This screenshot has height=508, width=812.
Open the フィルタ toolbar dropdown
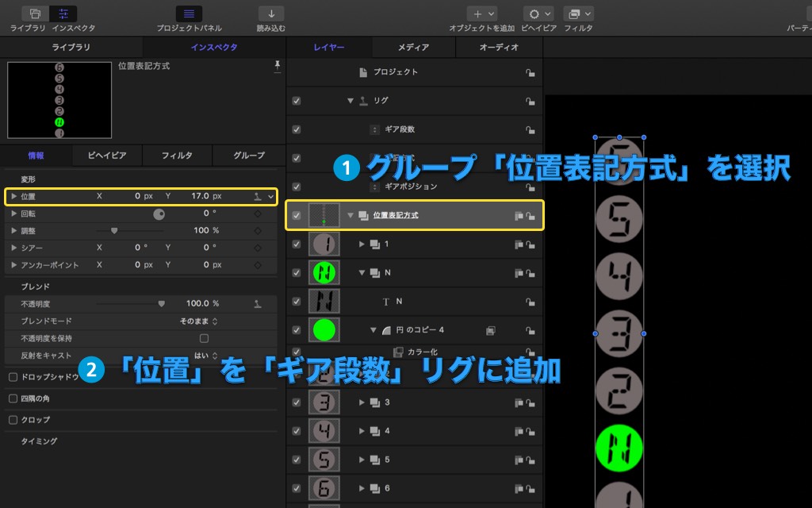pos(578,14)
